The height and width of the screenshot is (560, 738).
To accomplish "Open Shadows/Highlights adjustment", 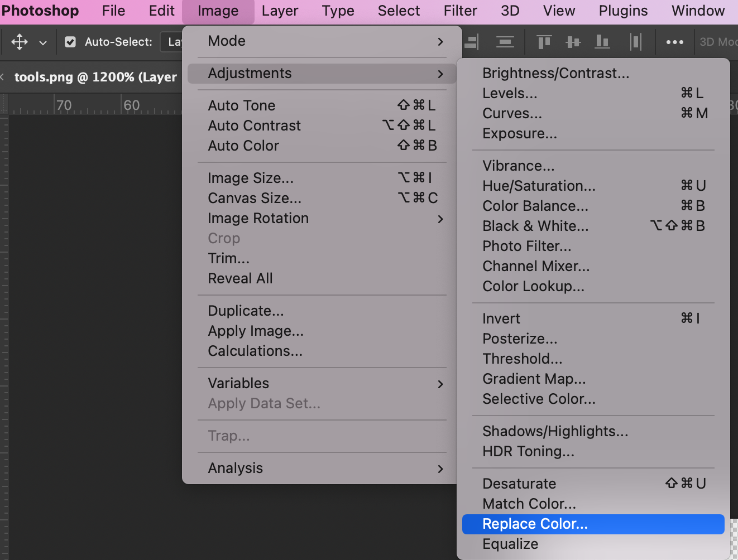I will click(x=593, y=431).
